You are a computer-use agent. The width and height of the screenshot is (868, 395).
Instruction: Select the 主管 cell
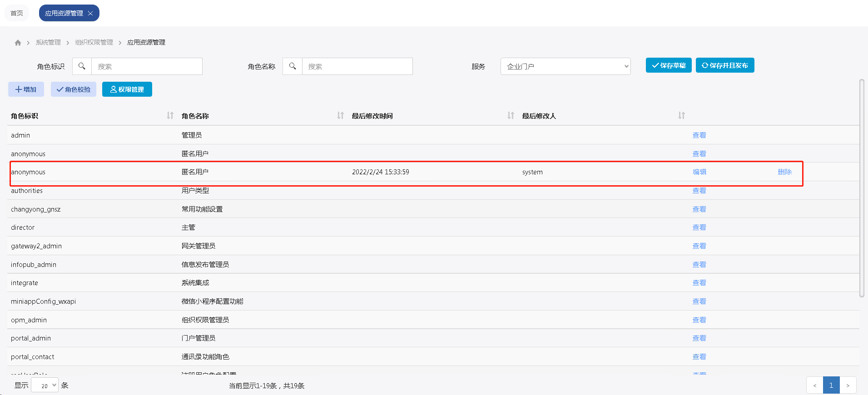coord(188,227)
